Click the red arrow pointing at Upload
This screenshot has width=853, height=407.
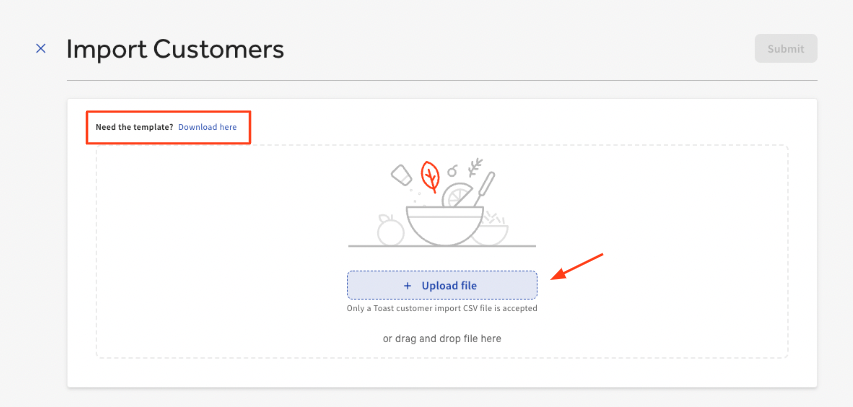click(x=578, y=266)
